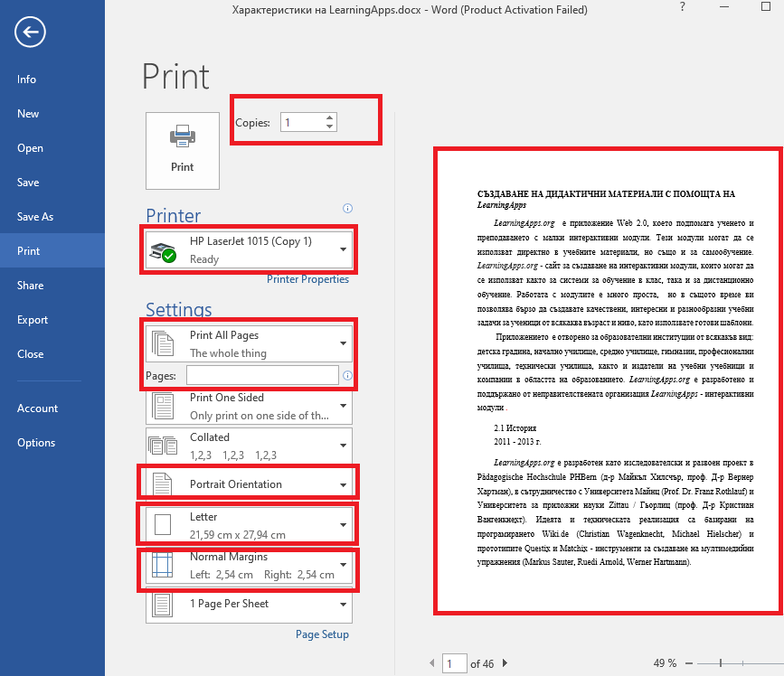
Task: Expand the 1 Page Per Sheet dropdown
Action: 249,604
